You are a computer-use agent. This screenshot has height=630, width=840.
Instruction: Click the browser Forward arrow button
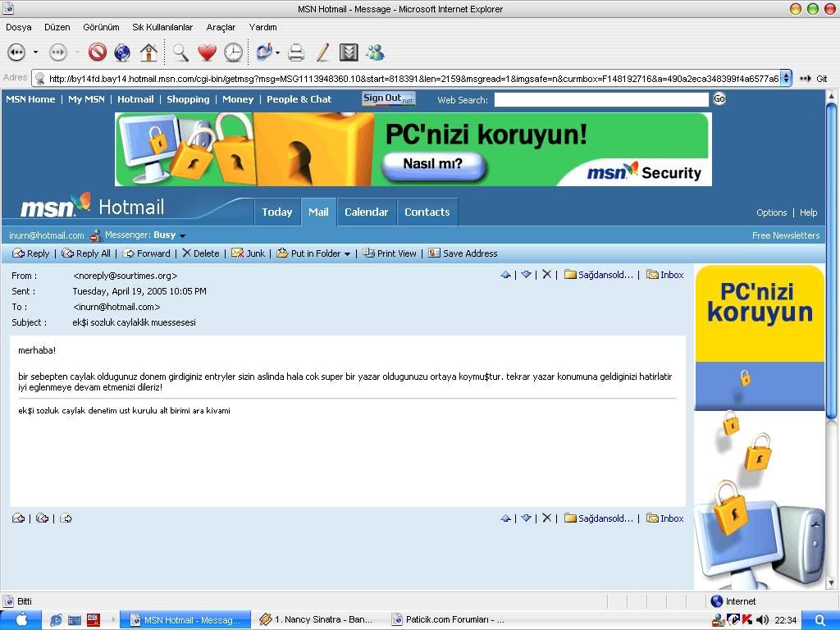(x=58, y=52)
